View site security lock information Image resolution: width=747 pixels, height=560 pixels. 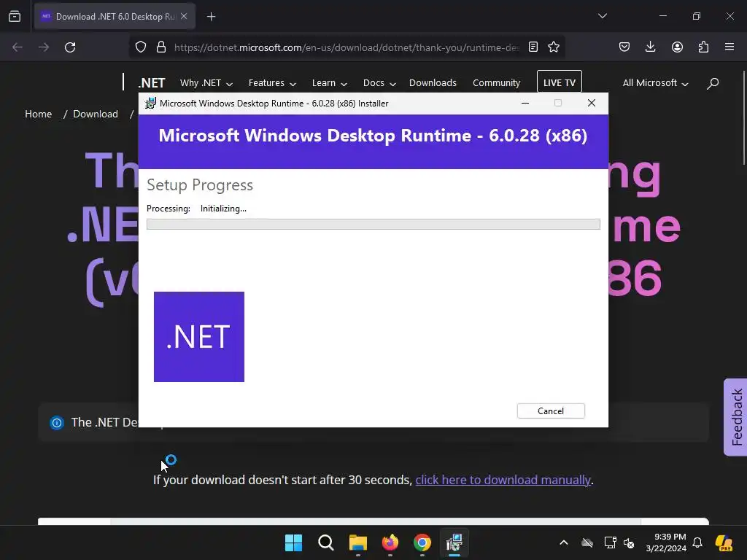[x=161, y=47]
